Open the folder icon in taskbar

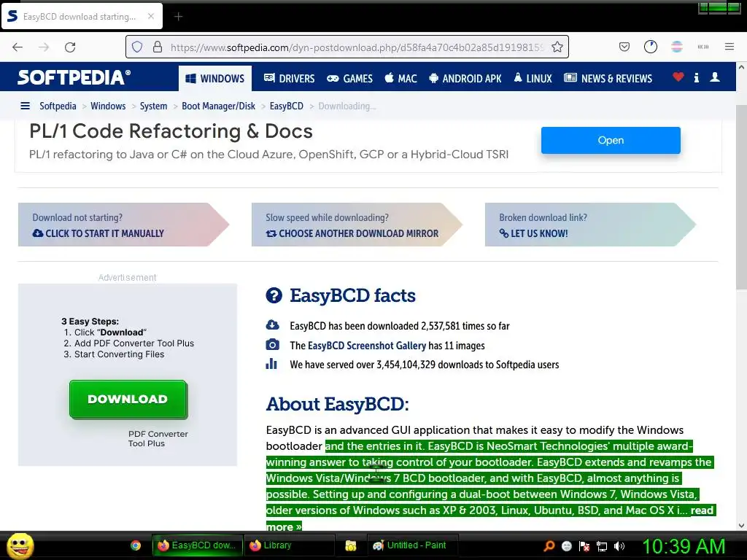(x=351, y=545)
